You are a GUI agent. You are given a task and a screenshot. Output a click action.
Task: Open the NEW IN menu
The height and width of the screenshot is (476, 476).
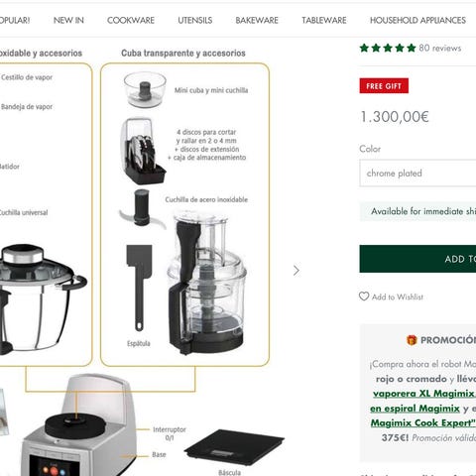(x=68, y=20)
